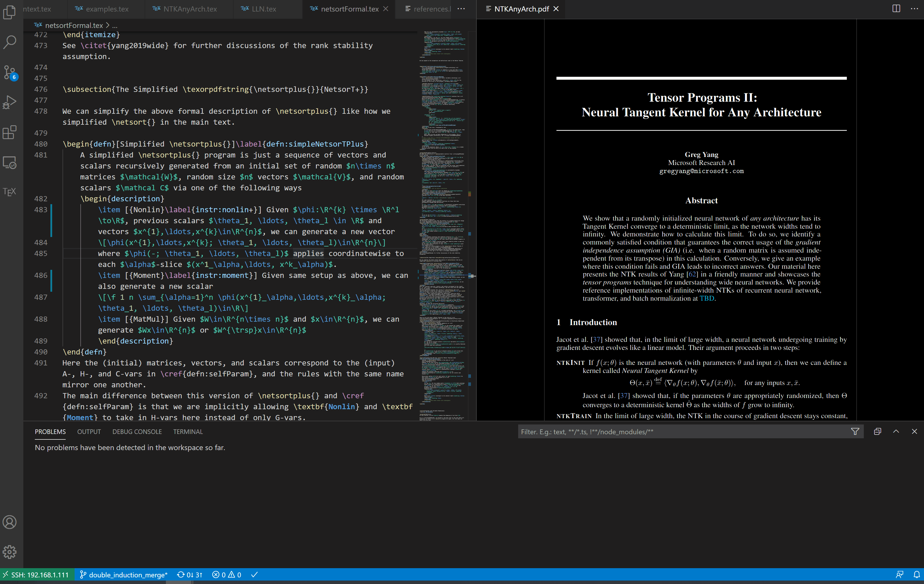
Task: Open the LaTeX Workshop TeX sidebar icon
Action: [10, 192]
